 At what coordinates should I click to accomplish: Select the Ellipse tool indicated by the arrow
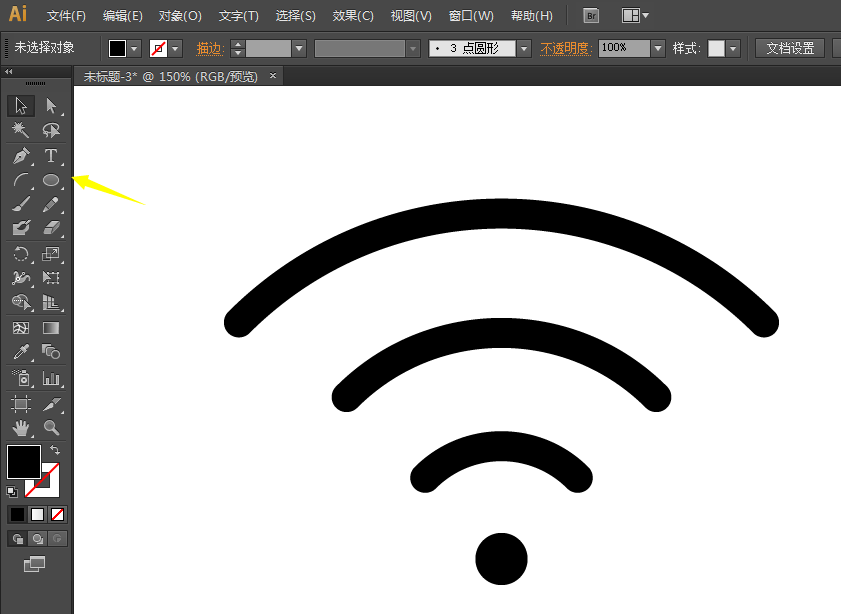point(51,181)
